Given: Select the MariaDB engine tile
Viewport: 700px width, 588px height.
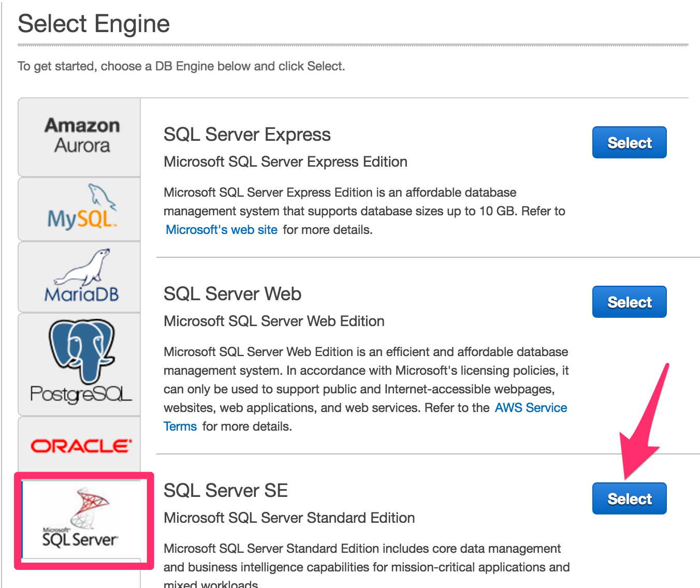Looking at the screenshot, I should [x=79, y=277].
